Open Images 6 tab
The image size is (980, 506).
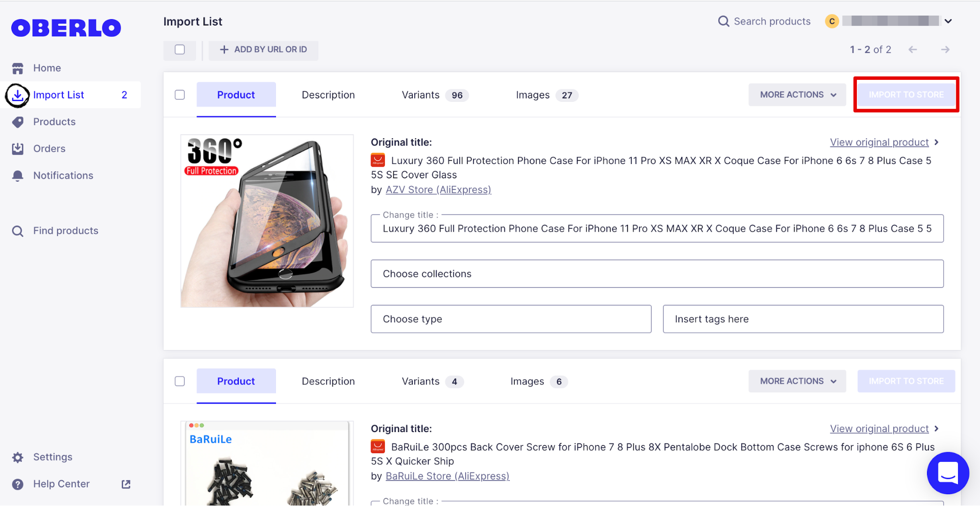[539, 382]
